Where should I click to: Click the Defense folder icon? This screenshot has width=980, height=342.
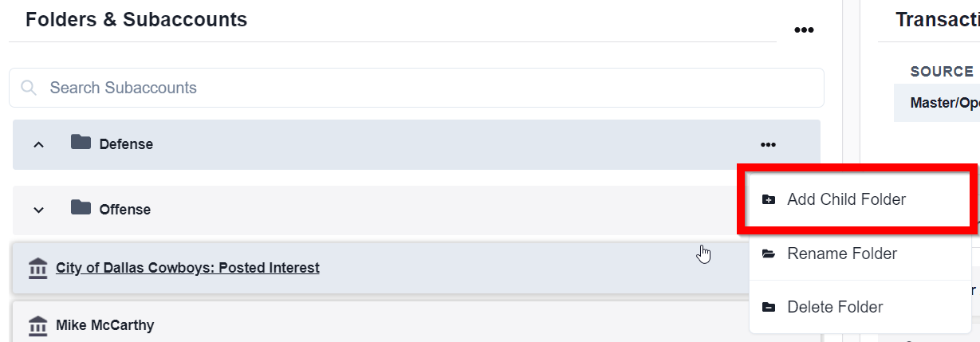pos(81,143)
